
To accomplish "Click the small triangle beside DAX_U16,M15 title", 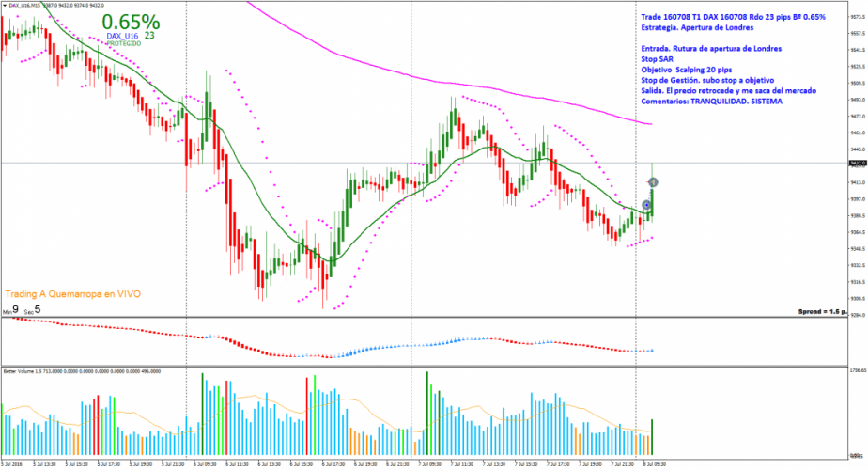I will point(5,6).
